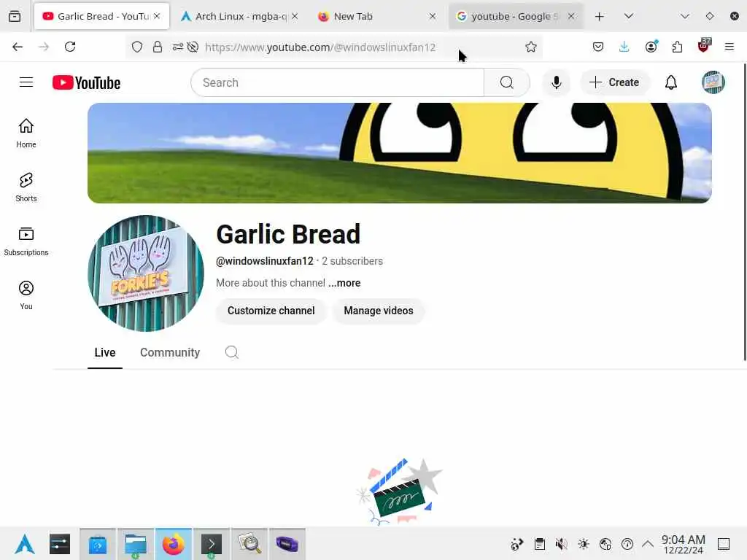
Task: Search within channel using magnifier icon
Action: point(231,352)
